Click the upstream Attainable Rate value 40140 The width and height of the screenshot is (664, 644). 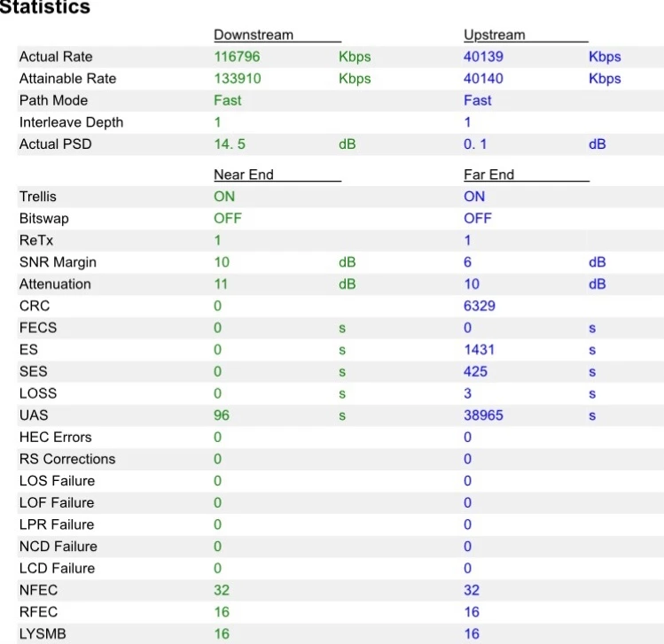click(x=482, y=79)
